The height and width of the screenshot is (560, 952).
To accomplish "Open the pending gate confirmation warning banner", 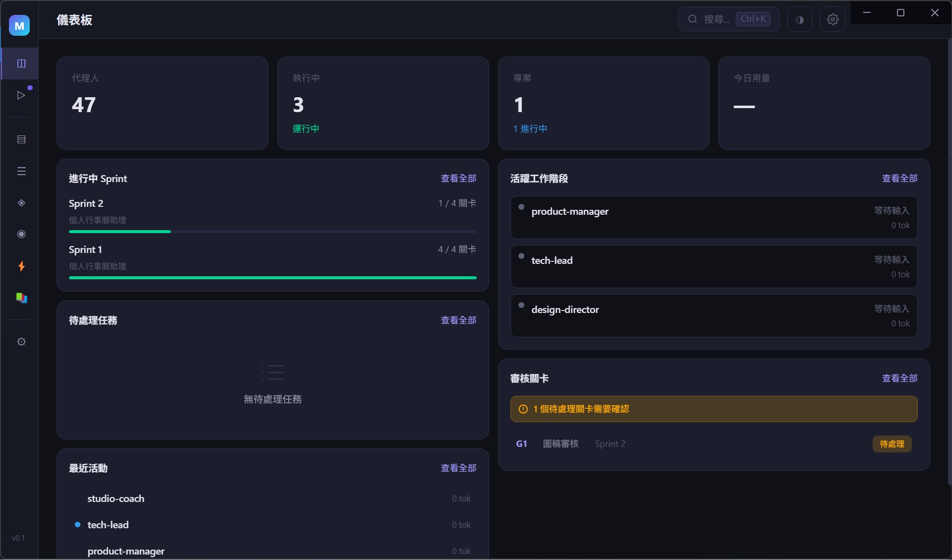I will click(713, 409).
